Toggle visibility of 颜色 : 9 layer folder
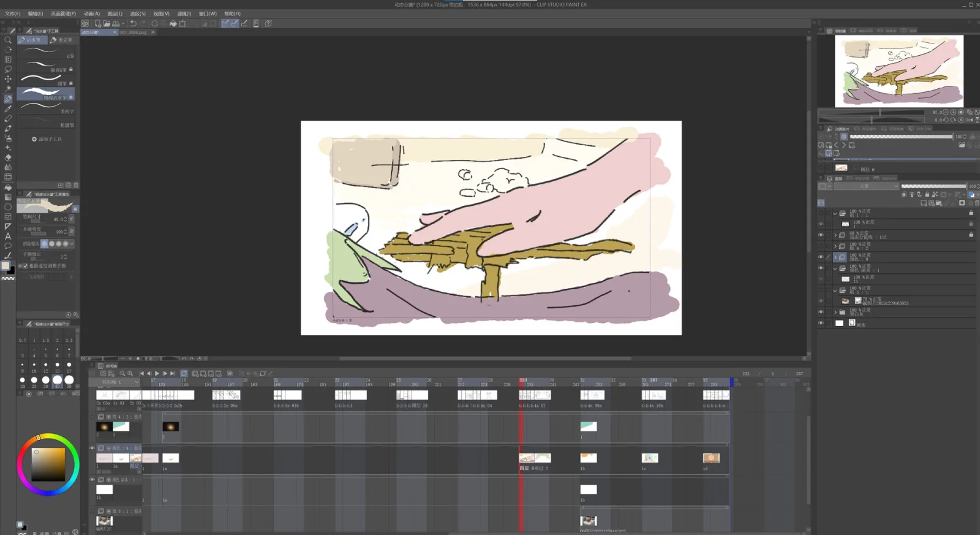 click(x=821, y=257)
